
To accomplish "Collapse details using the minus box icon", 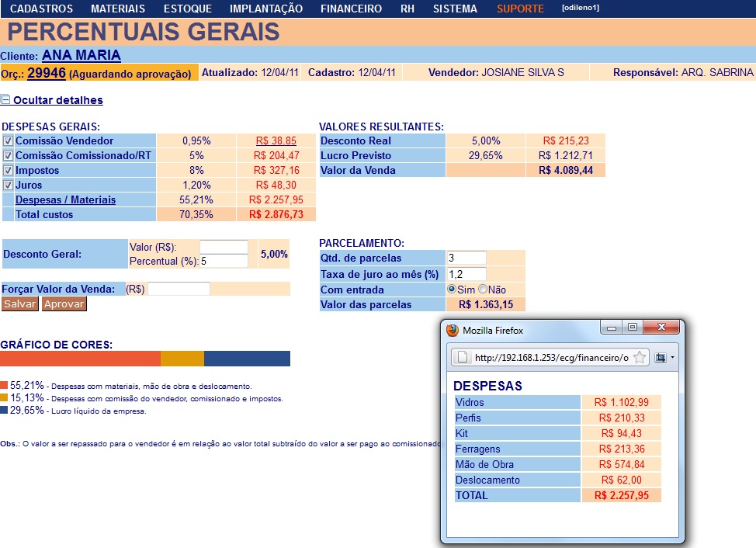I will (5, 100).
